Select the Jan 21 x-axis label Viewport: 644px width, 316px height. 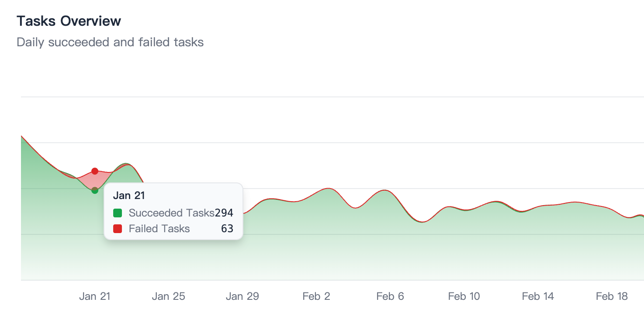coord(95,296)
